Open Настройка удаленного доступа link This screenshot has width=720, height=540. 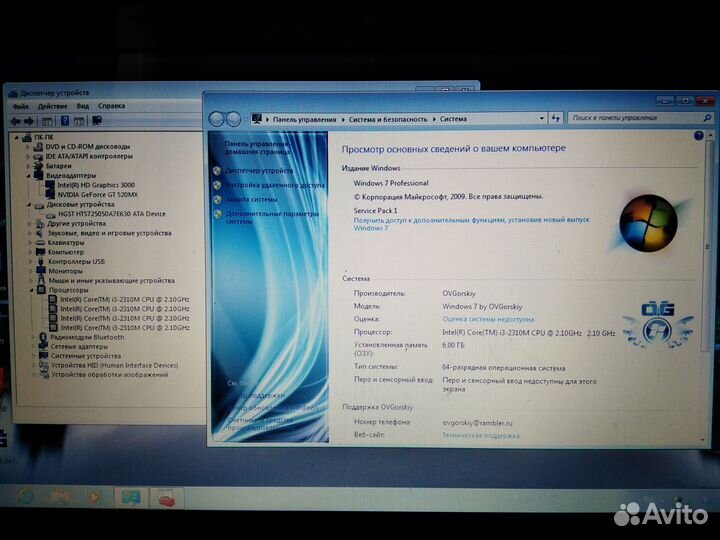point(275,185)
